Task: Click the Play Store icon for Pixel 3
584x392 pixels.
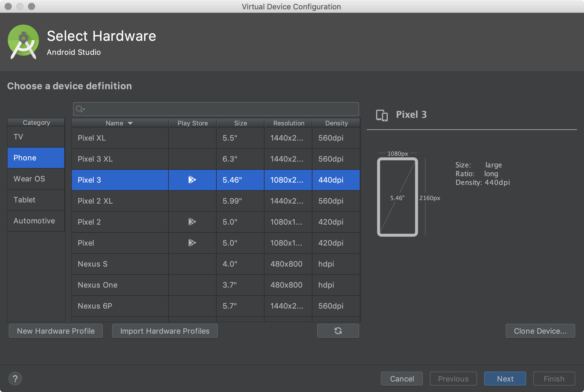Action: [x=192, y=180]
